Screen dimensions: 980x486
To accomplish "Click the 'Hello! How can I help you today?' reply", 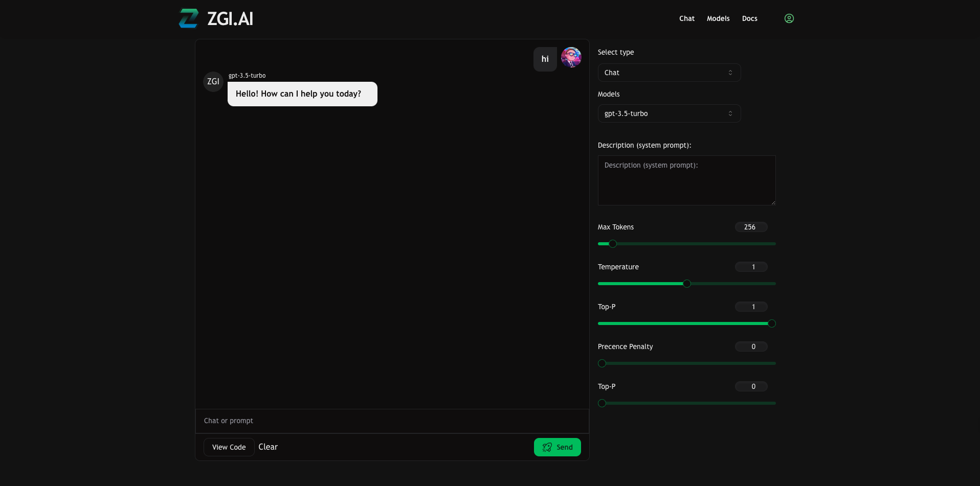I will 302,94.
